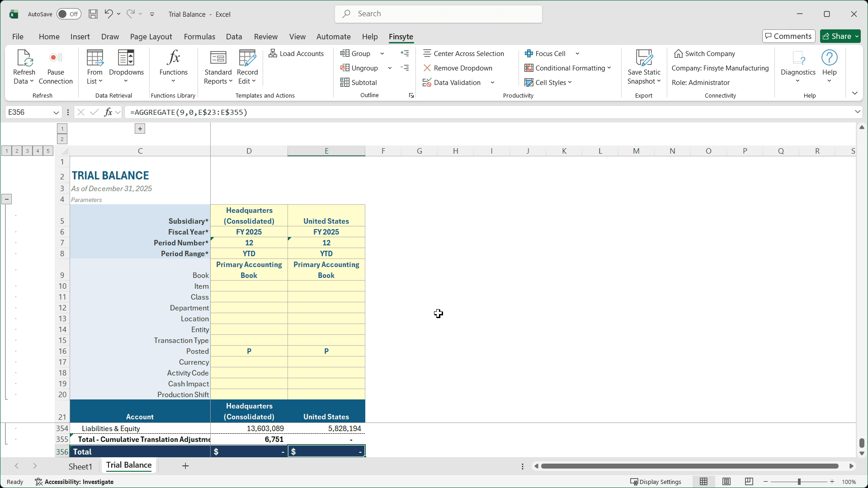
Task: Open the File menu
Action: point(18,37)
